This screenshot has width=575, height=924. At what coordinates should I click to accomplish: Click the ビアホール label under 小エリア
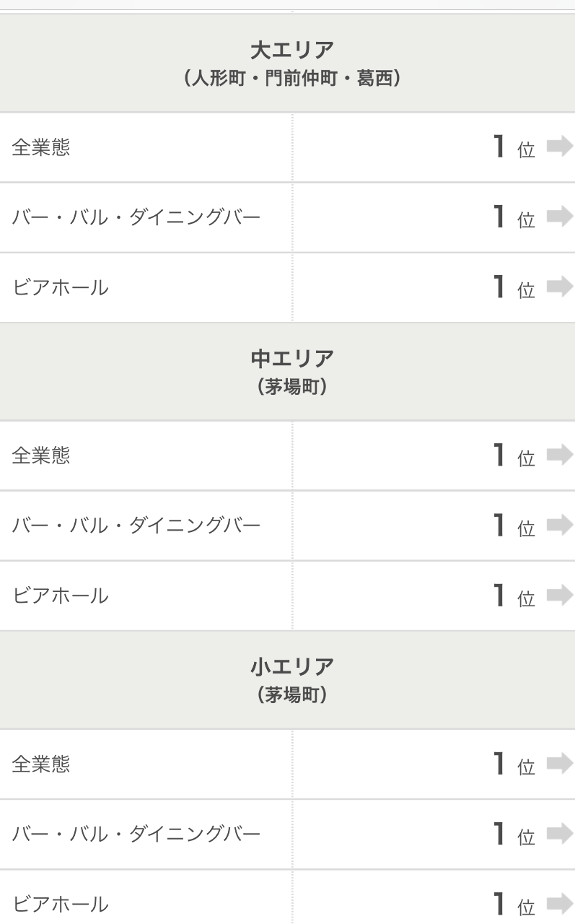tap(61, 905)
